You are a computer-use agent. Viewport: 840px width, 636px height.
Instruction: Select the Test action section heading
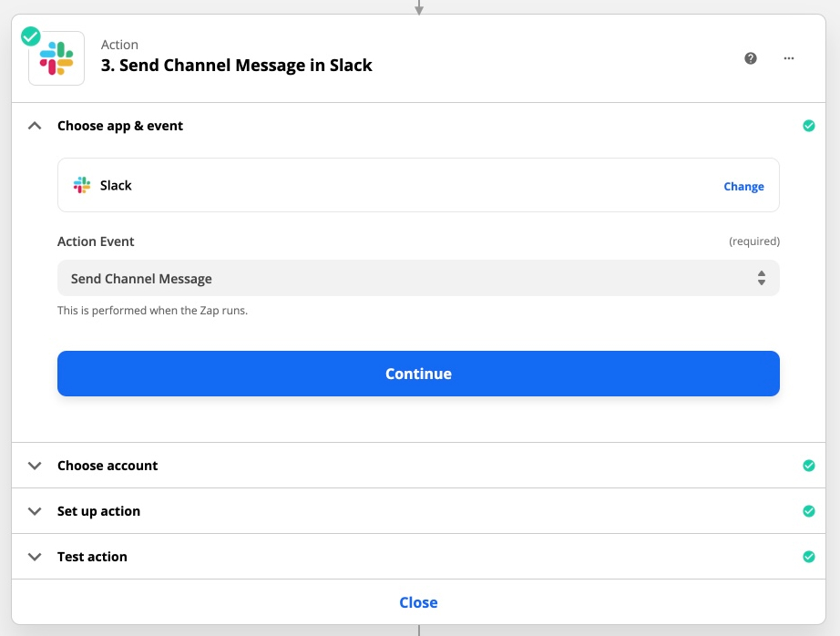pos(92,557)
